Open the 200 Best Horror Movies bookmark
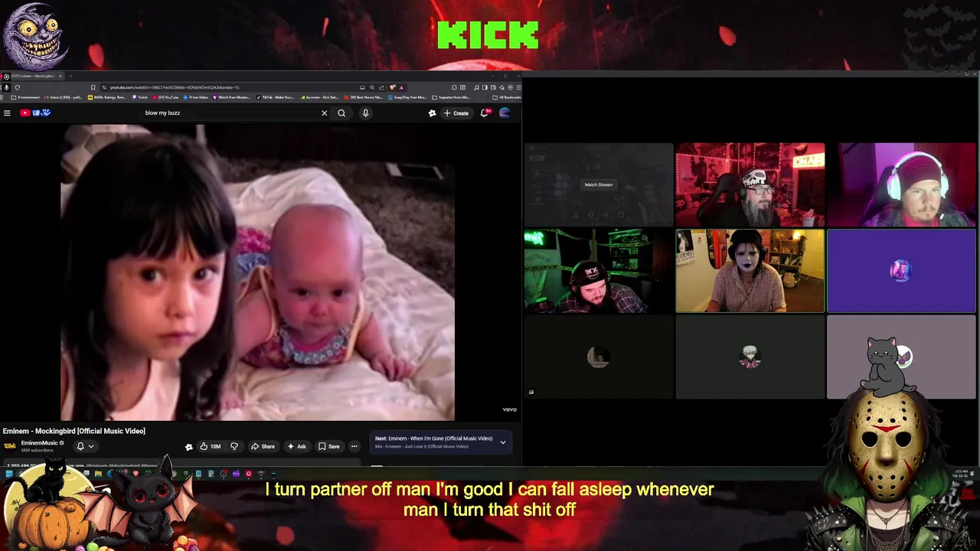Screen dimensions: 980x551 point(364,97)
